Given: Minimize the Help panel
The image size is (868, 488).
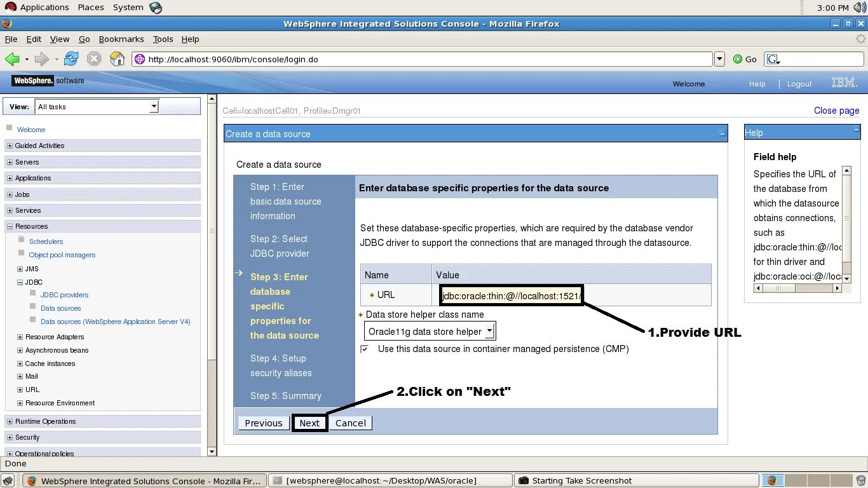Looking at the screenshot, I should point(856,129).
